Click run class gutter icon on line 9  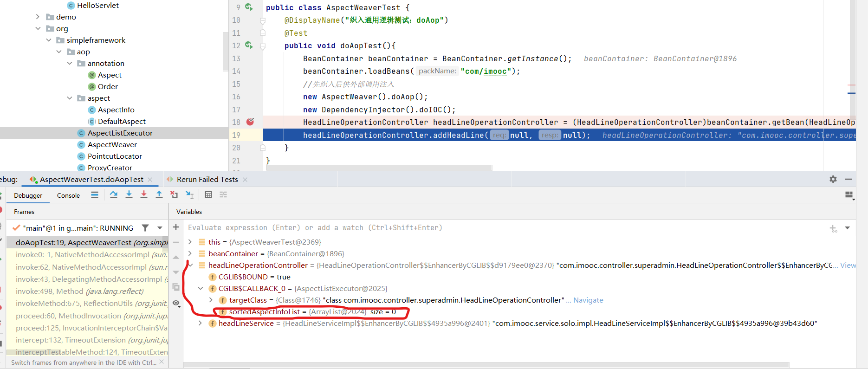(249, 7)
